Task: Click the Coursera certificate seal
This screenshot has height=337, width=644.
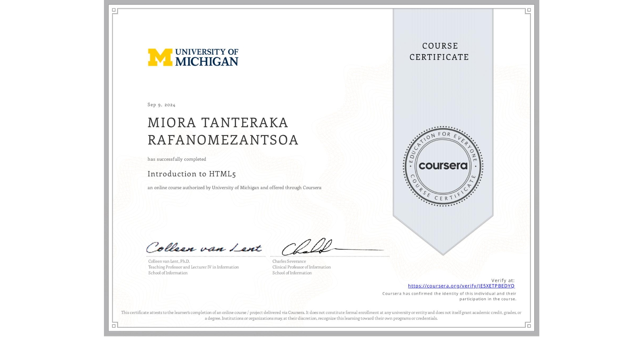Action: click(443, 166)
